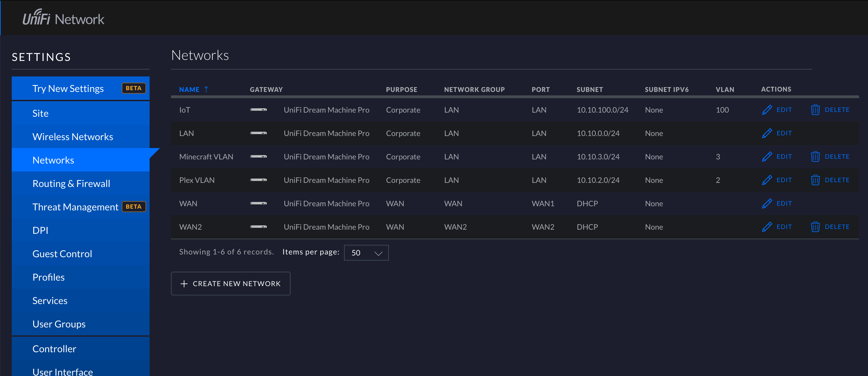Click gateway device icon in Plex VLAN row
This screenshot has width=868, height=376.
pyautogui.click(x=259, y=180)
